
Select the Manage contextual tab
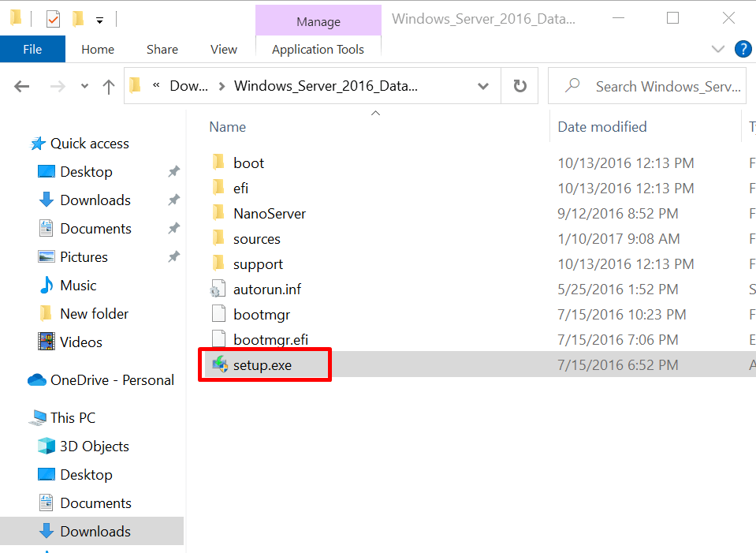[x=318, y=21]
